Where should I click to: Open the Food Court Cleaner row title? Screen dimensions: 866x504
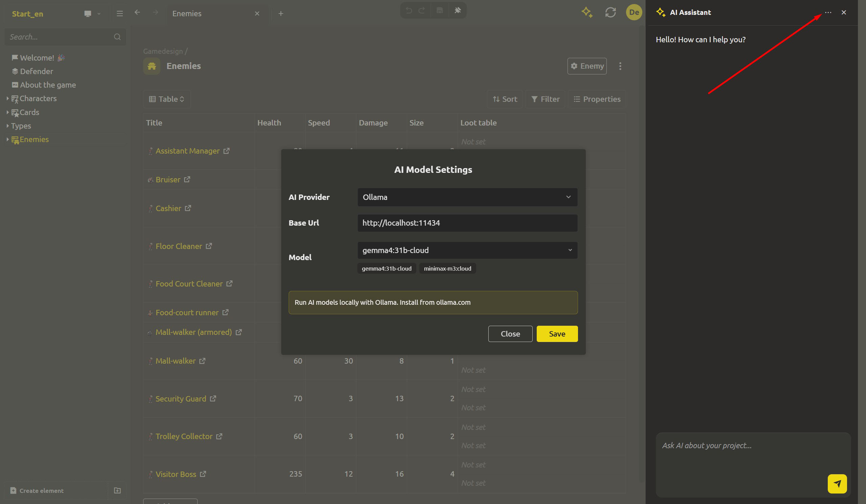[x=189, y=283]
